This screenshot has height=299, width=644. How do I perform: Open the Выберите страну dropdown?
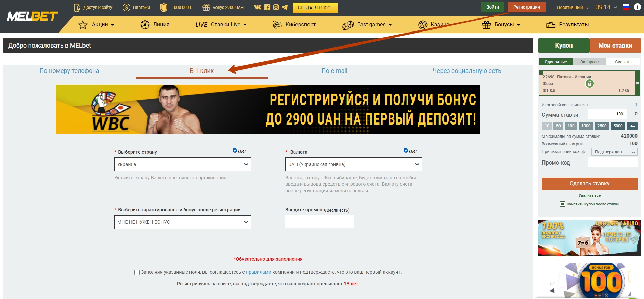(x=183, y=164)
